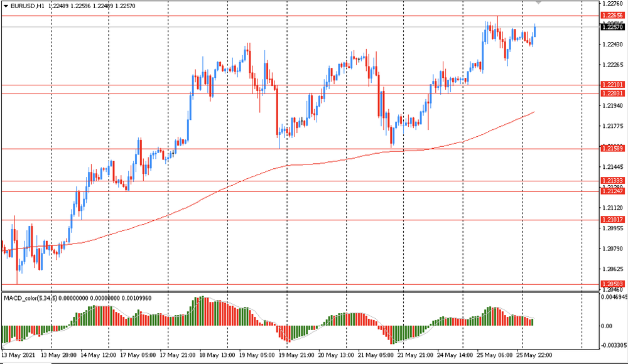Select the 1.22031 horizontal level price tag
The image size is (628, 364).
pos(613,94)
